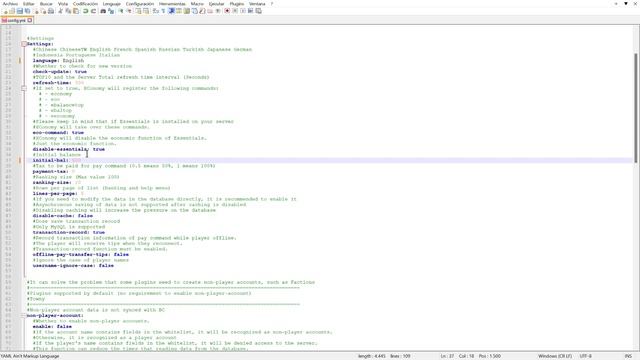Open the Buscar menu
Screen dimensions: 640x360
[x=46, y=4]
